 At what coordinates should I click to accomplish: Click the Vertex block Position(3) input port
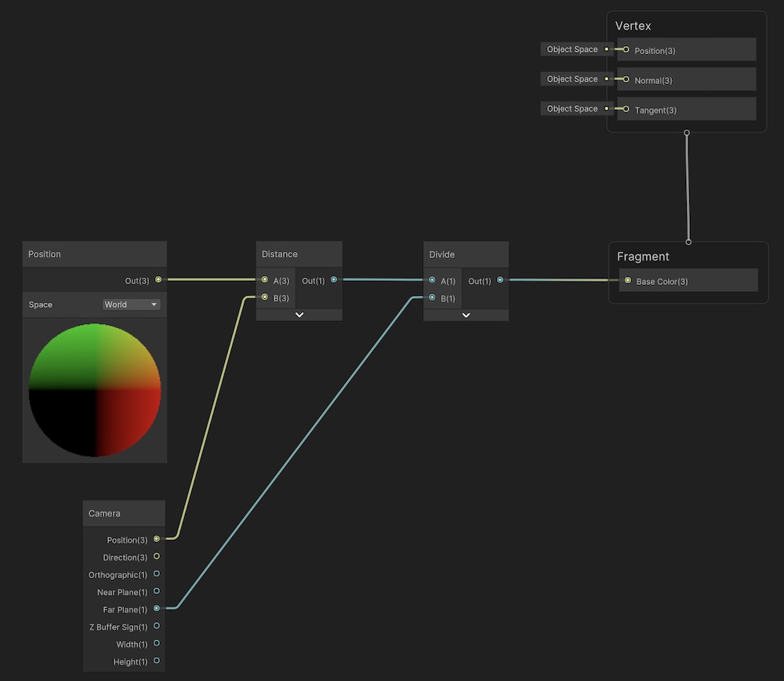[x=626, y=49]
